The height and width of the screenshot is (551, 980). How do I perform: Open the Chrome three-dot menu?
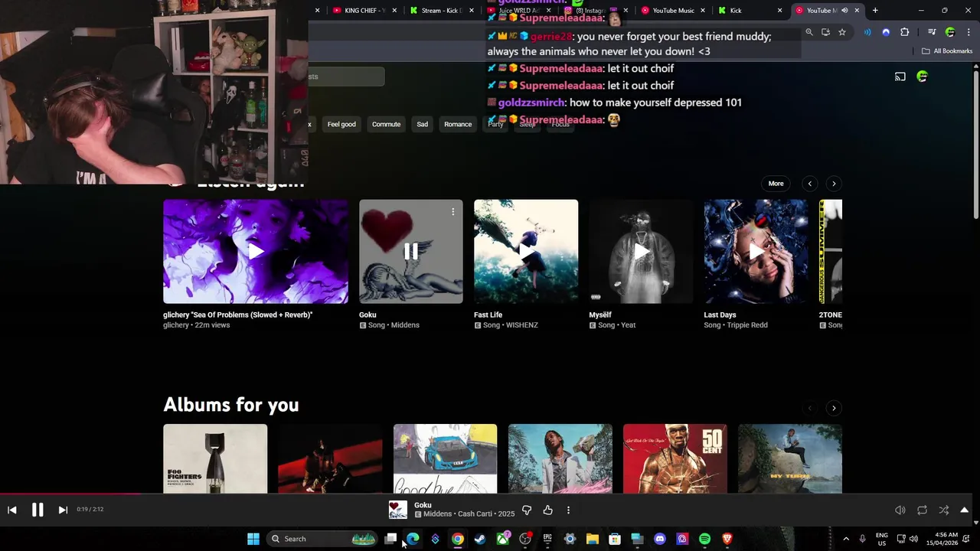click(x=969, y=32)
